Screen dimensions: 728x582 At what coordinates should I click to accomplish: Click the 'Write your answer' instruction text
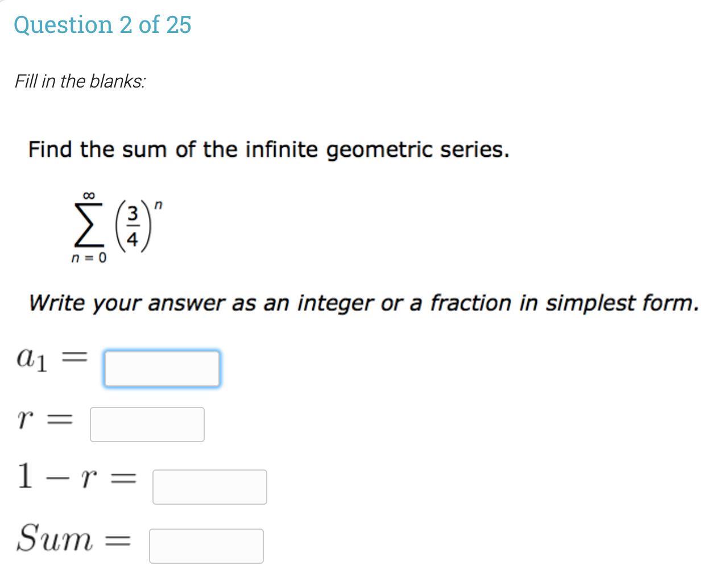tap(364, 303)
